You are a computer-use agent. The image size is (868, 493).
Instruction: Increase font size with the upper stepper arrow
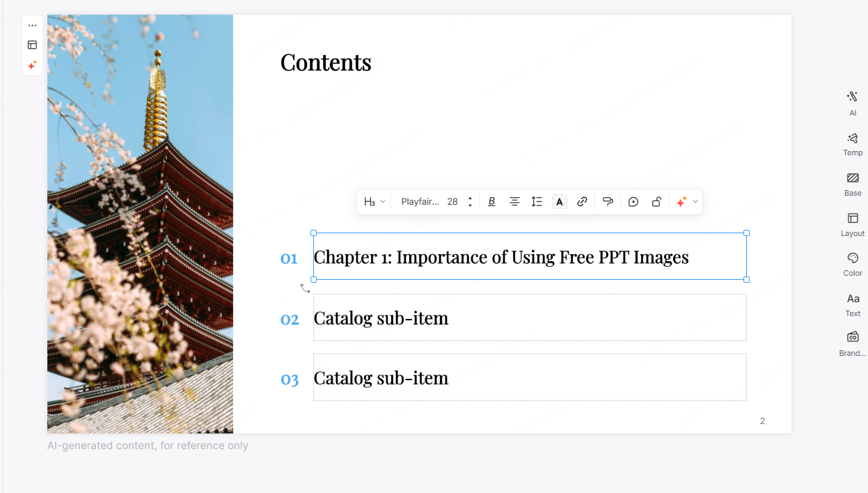coord(470,198)
